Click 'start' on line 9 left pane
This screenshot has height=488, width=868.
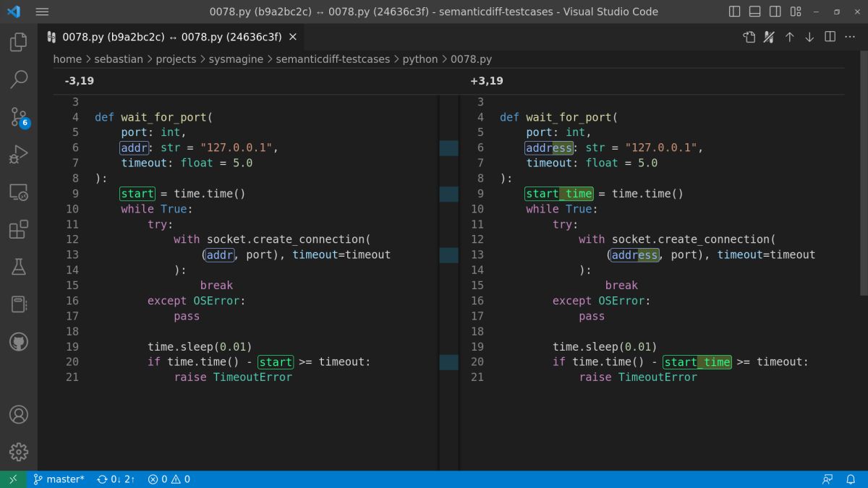pyautogui.click(x=137, y=194)
